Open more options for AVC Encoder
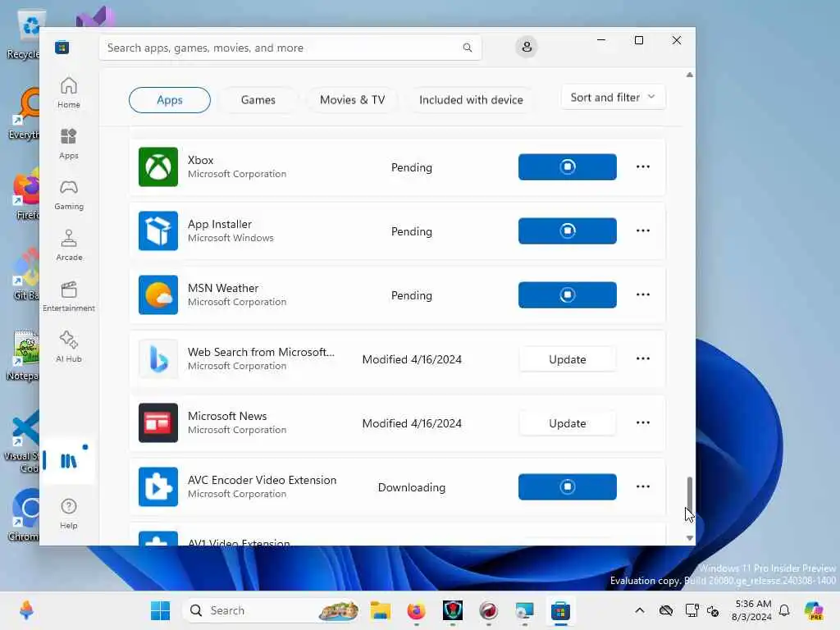Image resolution: width=840 pixels, height=630 pixels. pyautogui.click(x=643, y=486)
